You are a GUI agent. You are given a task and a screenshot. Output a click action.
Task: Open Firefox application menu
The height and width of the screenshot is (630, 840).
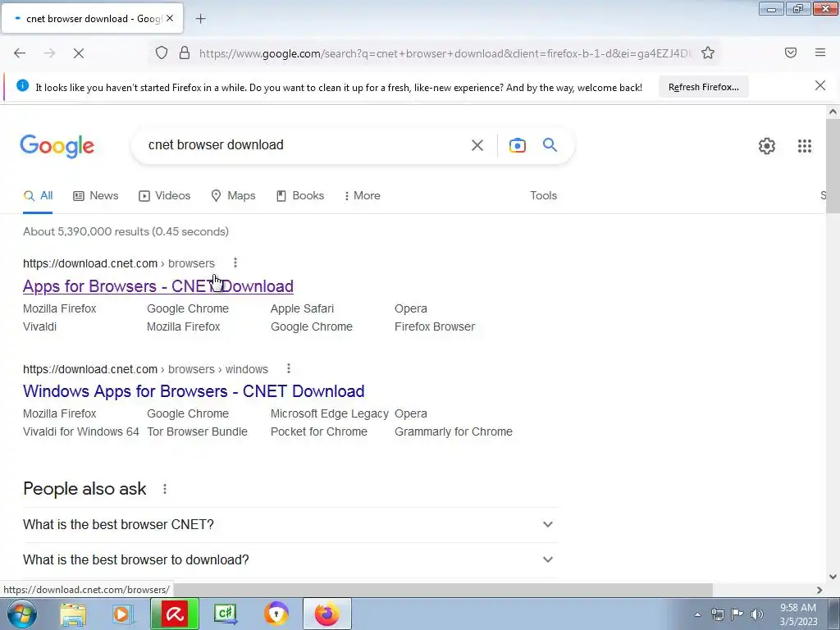pos(820,52)
